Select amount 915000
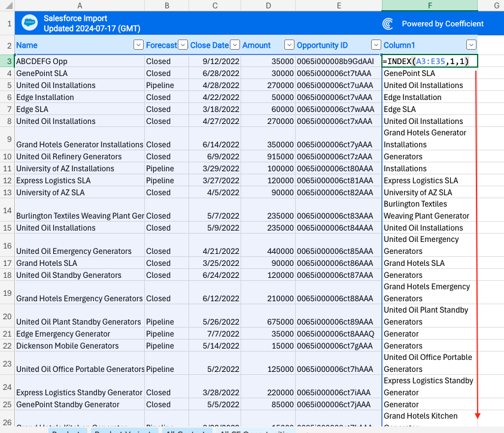Viewport: 504px width, 433px height. (x=268, y=157)
